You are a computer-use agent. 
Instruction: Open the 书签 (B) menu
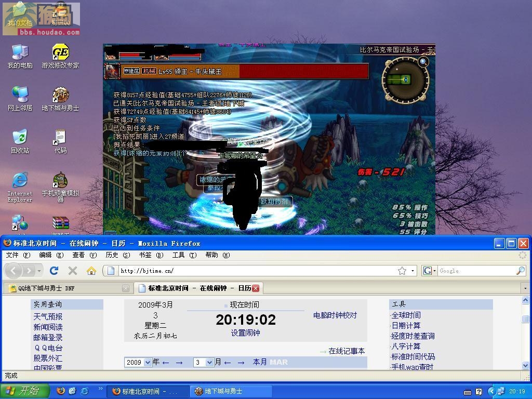point(151,255)
